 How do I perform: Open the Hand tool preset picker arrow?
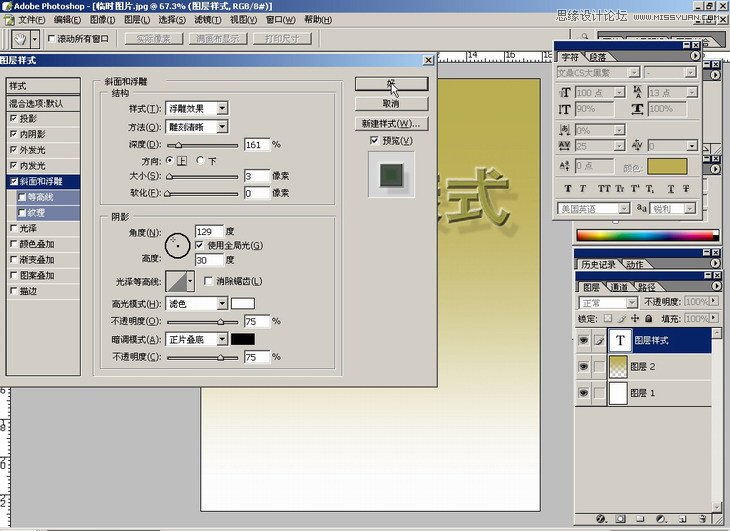pyautogui.click(x=34, y=39)
